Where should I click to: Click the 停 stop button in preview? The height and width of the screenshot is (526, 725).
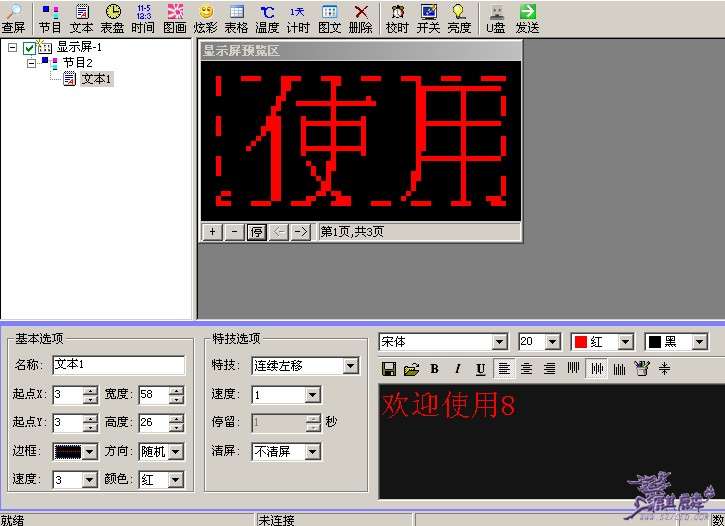click(x=256, y=232)
